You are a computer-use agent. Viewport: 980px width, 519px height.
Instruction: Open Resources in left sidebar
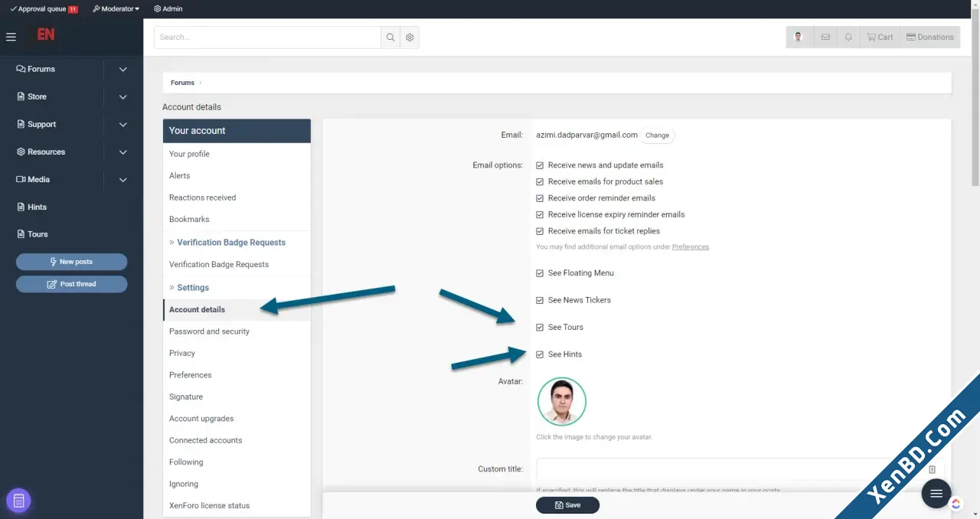[x=41, y=152]
